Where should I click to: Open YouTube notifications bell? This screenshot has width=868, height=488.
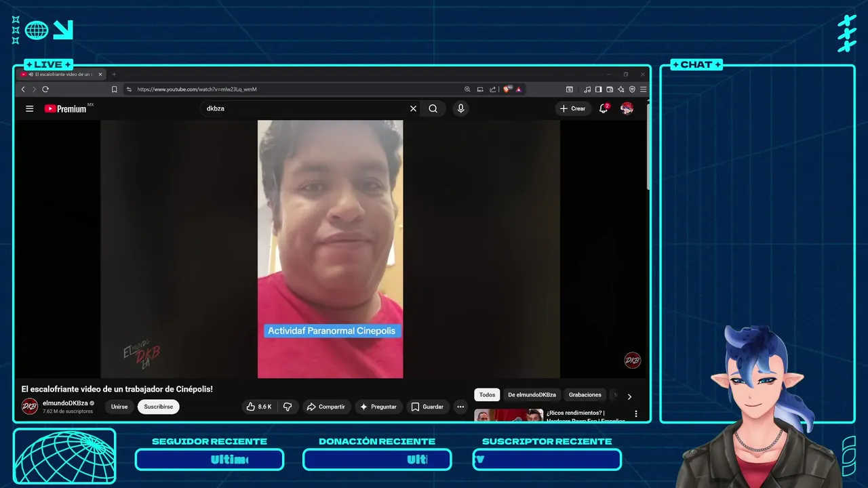pos(604,108)
